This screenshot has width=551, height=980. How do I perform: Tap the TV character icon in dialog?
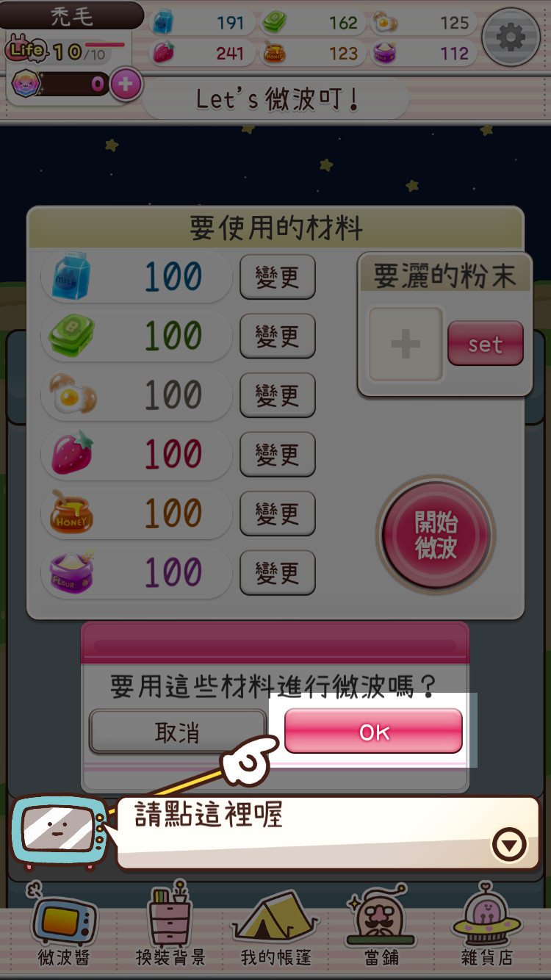57,832
